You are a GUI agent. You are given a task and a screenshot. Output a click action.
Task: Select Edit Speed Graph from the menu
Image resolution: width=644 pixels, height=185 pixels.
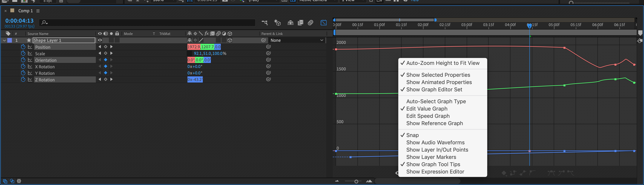click(427, 116)
